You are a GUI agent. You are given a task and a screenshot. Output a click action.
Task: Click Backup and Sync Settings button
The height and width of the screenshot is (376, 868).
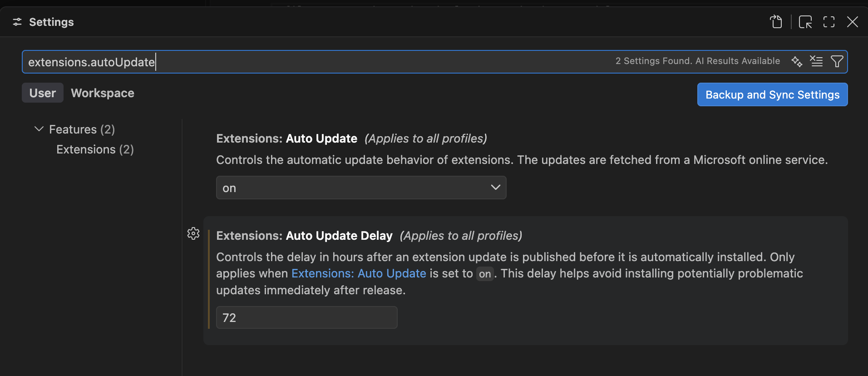[x=772, y=94]
